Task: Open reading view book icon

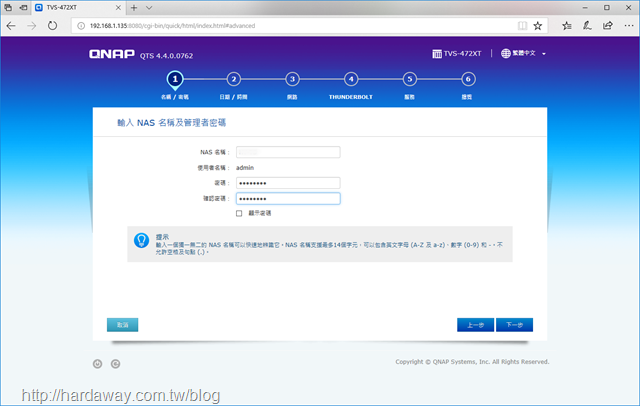Action: pos(522,26)
